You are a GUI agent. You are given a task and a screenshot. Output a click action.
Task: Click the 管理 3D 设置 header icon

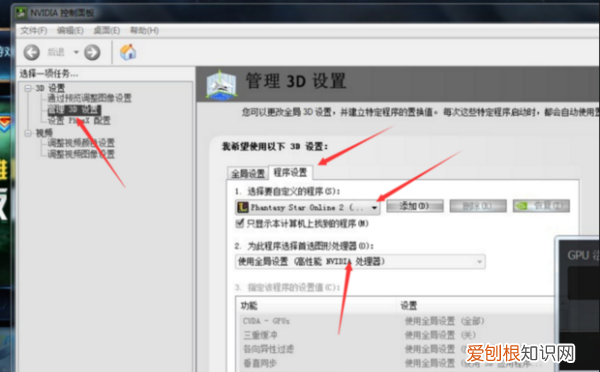click(x=221, y=84)
